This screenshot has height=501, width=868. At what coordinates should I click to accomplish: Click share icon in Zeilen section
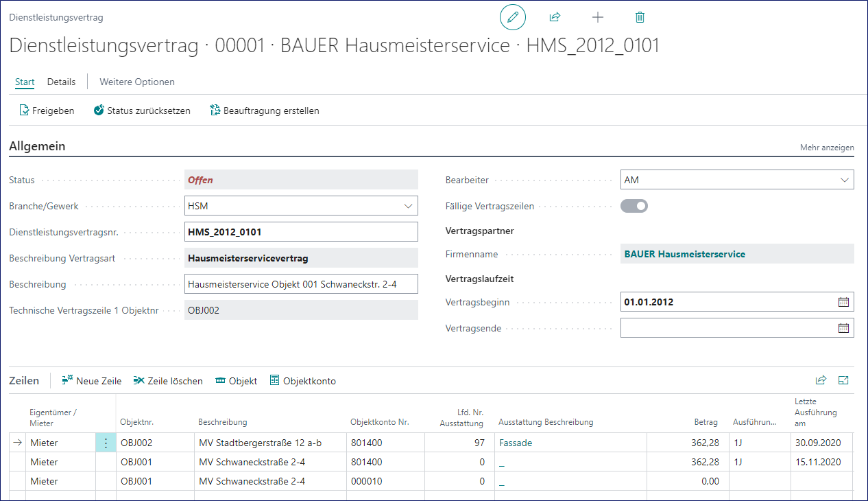coord(821,380)
